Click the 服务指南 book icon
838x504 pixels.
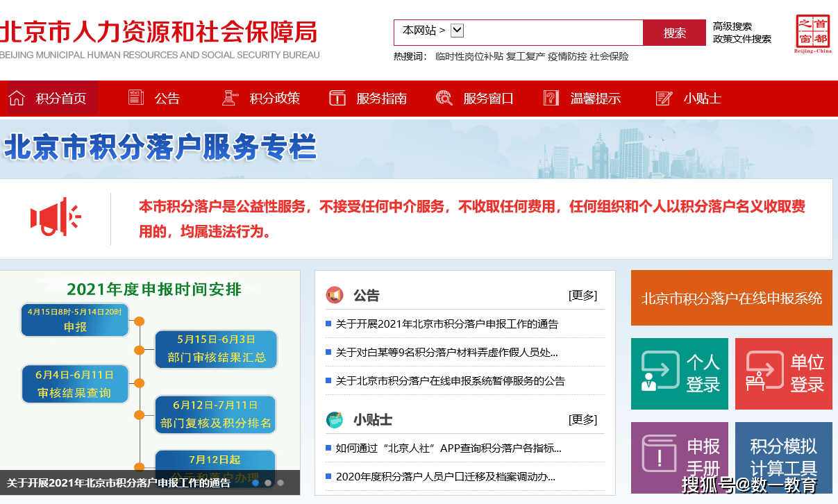point(337,98)
